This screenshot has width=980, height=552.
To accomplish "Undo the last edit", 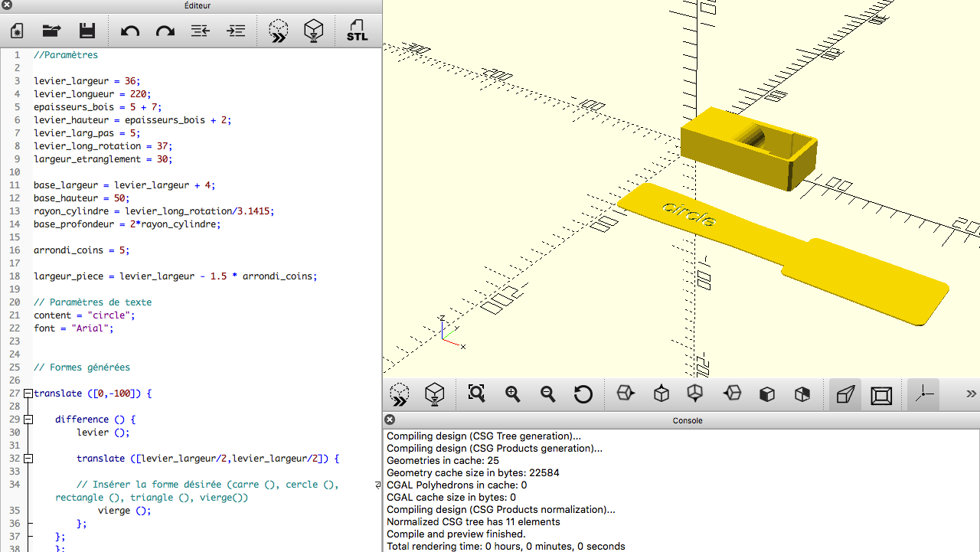I will (x=130, y=31).
